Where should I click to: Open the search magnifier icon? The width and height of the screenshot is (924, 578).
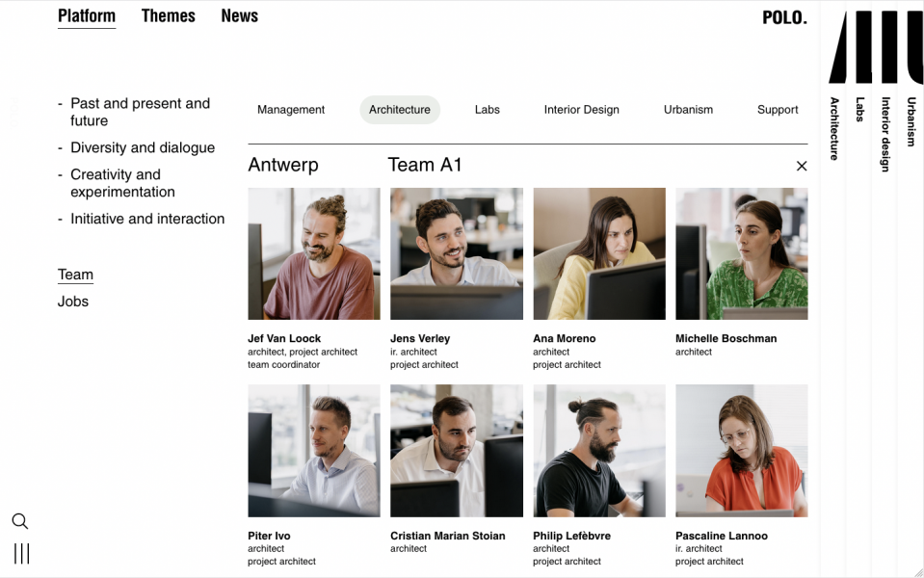pyautogui.click(x=20, y=521)
